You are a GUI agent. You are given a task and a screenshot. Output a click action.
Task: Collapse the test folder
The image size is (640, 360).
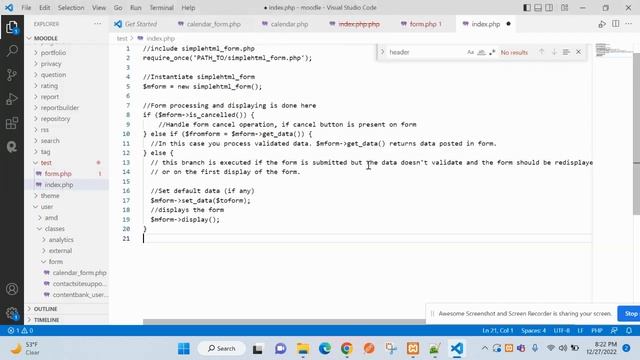tap(46, 162)
